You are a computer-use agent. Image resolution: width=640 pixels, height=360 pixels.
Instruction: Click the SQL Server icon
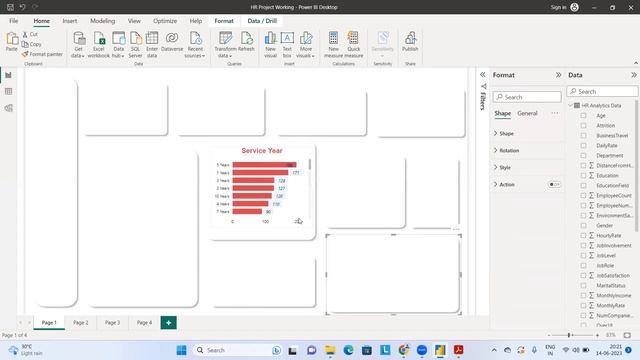135,38
